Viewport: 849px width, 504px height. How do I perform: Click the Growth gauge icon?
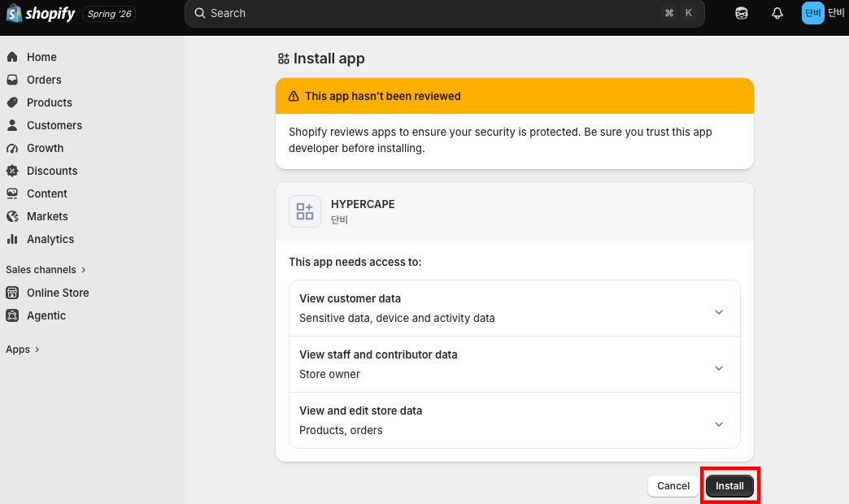tap(12, 148)
